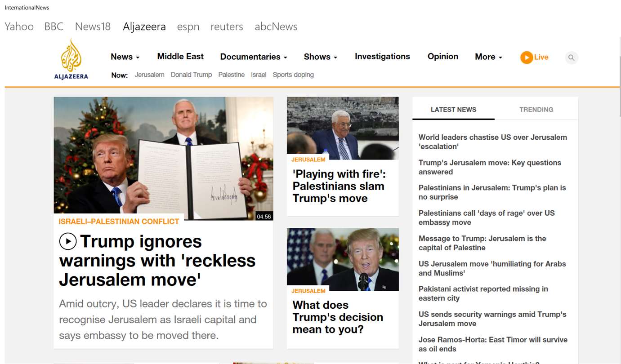Open the Sports doping topic link
Viewport: 621px width, 364px height.
293,75
